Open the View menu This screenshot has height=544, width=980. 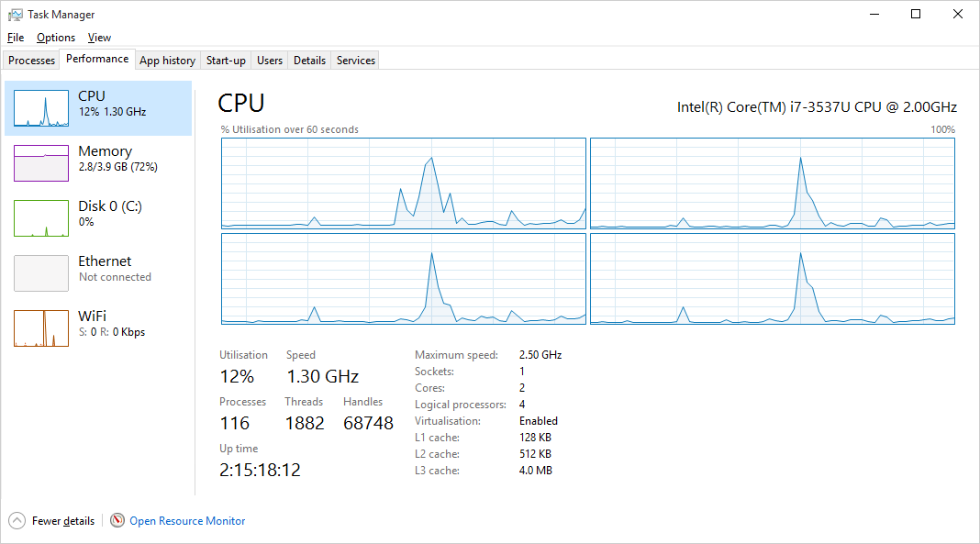(99, 38)
